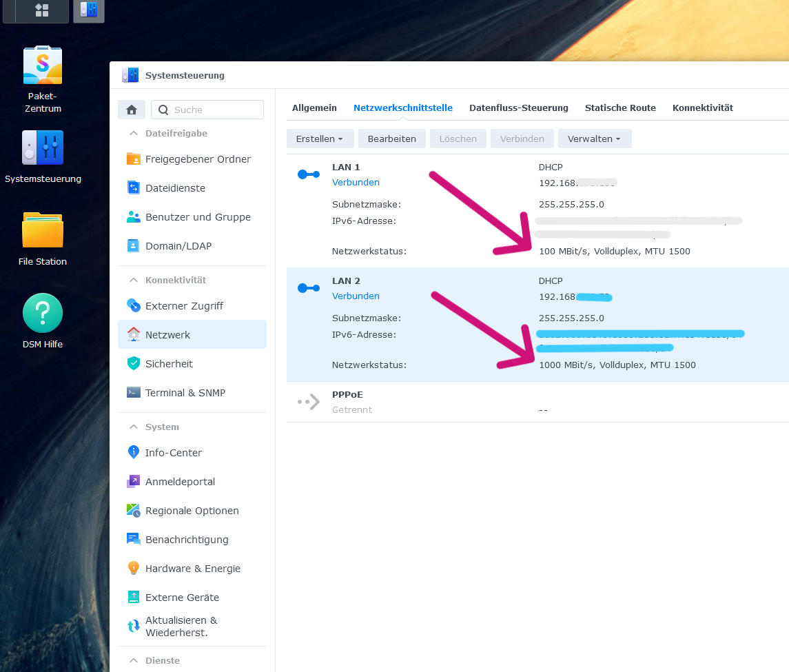Click the PPPoE disconnected icon
This screenshot has width=789, height=672.
coord(309,402)
